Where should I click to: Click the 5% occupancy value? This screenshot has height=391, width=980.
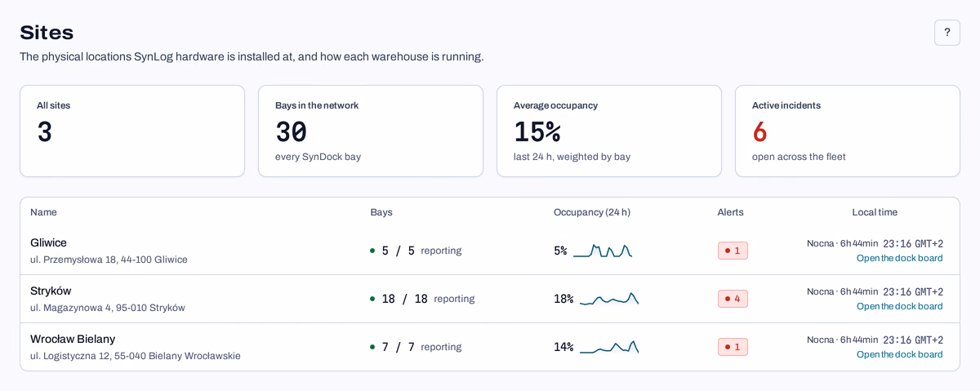coord(560,251)
